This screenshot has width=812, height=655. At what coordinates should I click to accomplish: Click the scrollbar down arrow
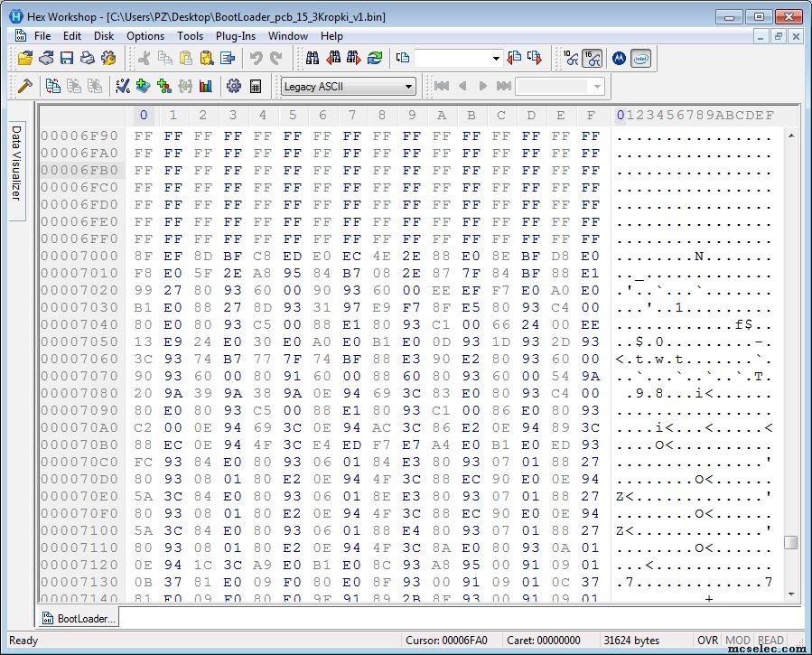pyautogui.click(x=790, y=594)
